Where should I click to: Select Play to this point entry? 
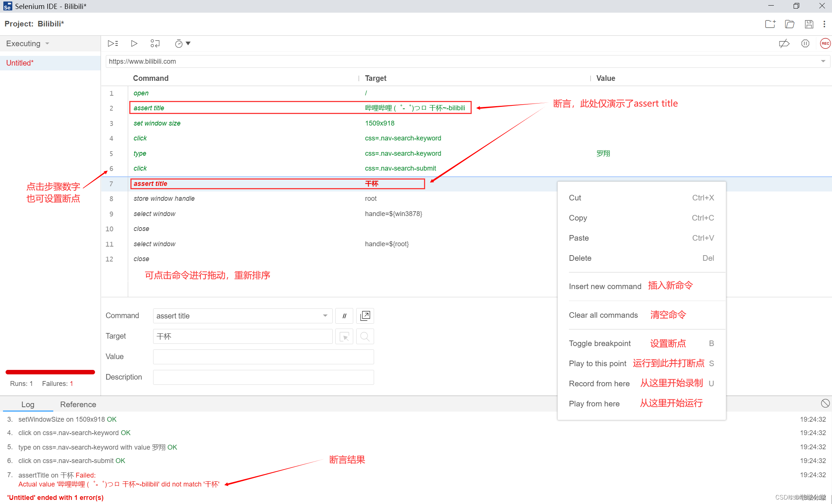click(642, 364)
